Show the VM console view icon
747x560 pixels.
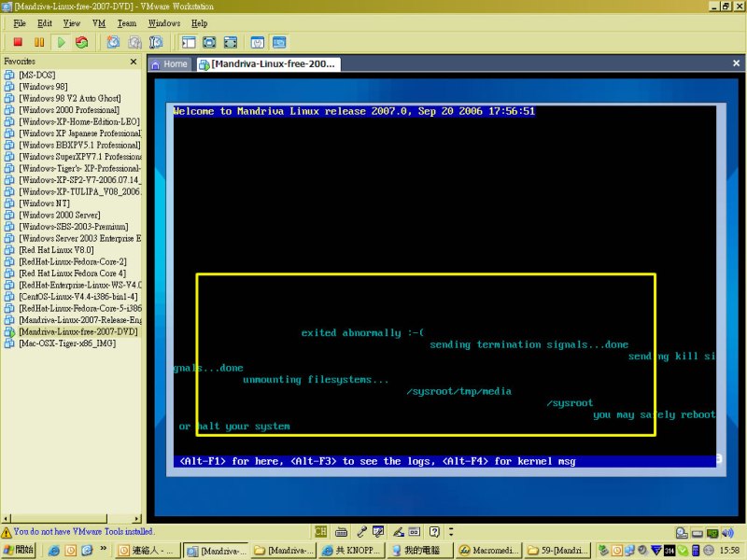(279, 42)
